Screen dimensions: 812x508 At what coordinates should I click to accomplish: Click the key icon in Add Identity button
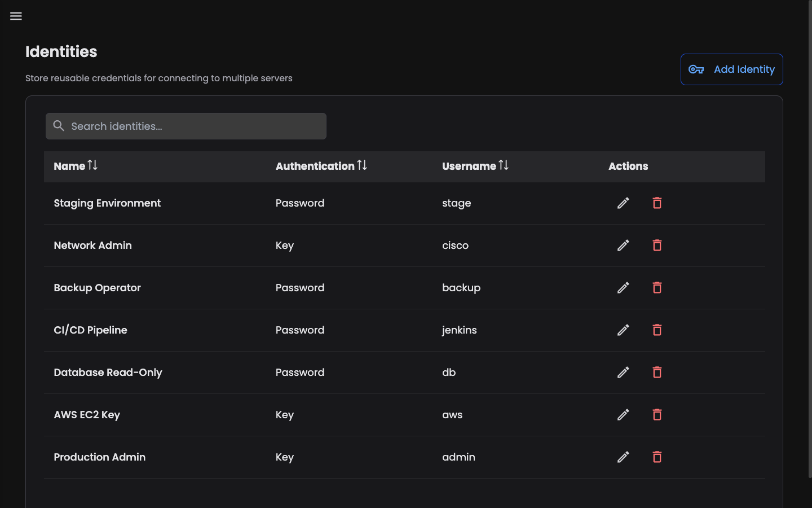pos(696,69)
